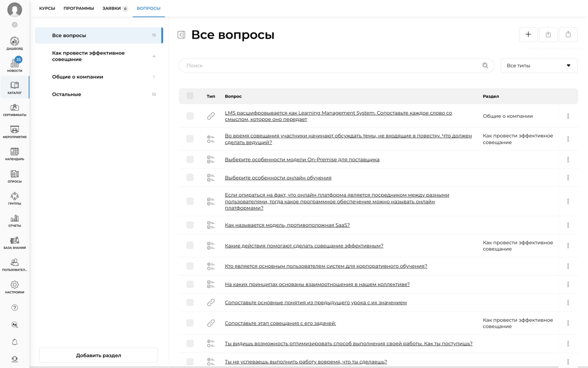
Task: Open Новости with the 35 badge
Action: click(x=14, y=65)
